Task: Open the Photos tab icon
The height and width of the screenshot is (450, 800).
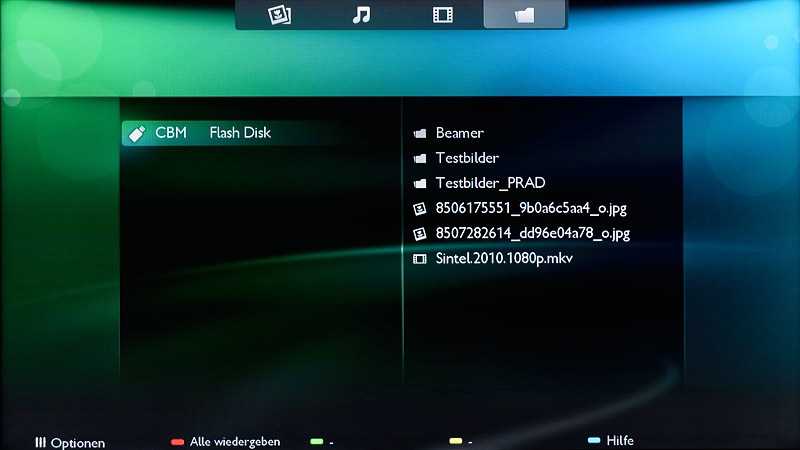Action: point(280,15)
